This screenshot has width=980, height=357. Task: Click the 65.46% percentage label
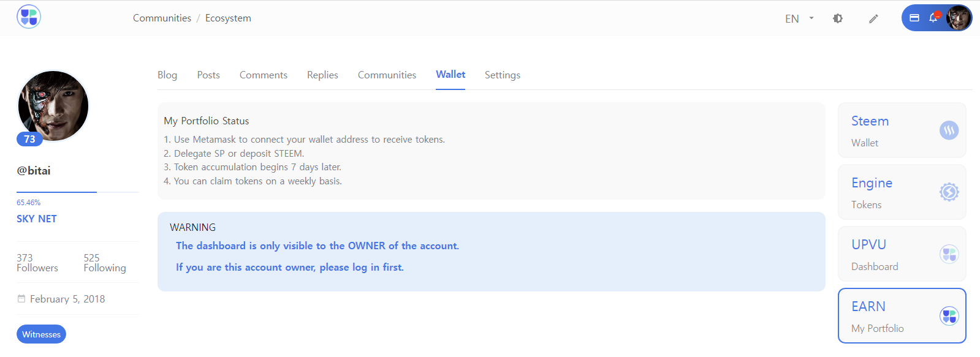click(28, 203)
